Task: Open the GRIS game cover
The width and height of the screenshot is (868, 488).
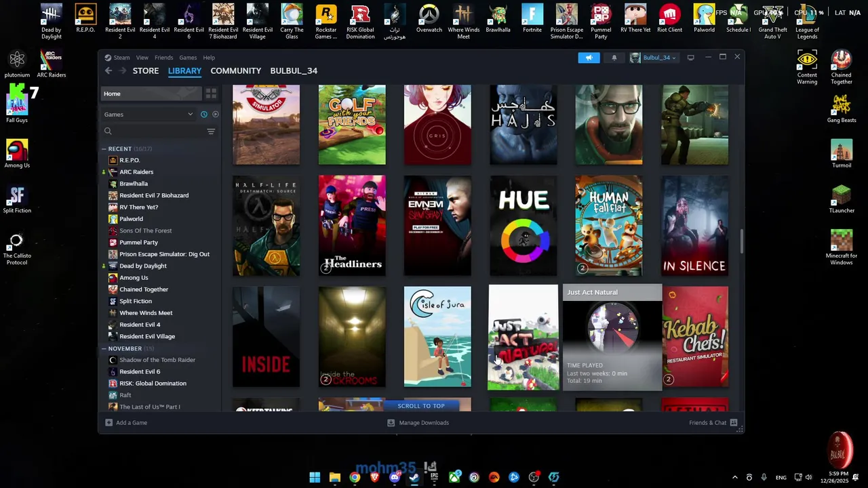Action: tap(437, 125)
